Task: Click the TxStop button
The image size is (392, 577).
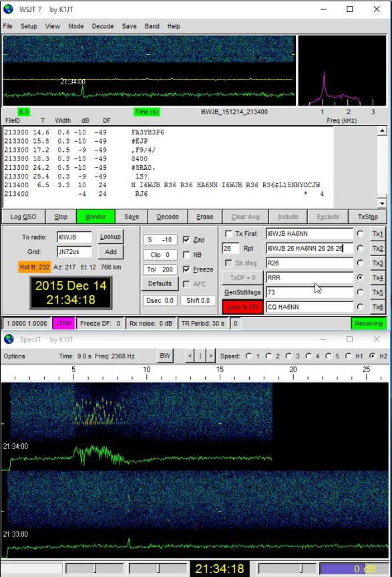Action: point(367,217)
